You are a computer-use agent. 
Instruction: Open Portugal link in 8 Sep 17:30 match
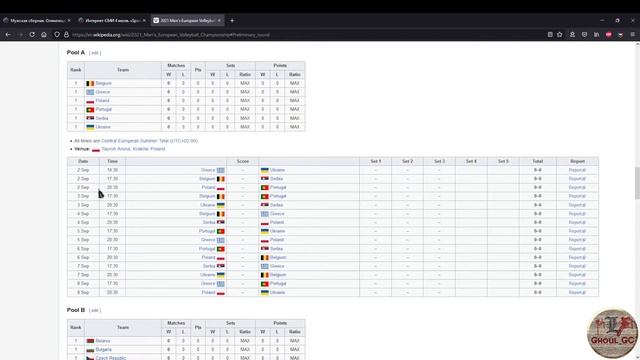pos(278,284)
